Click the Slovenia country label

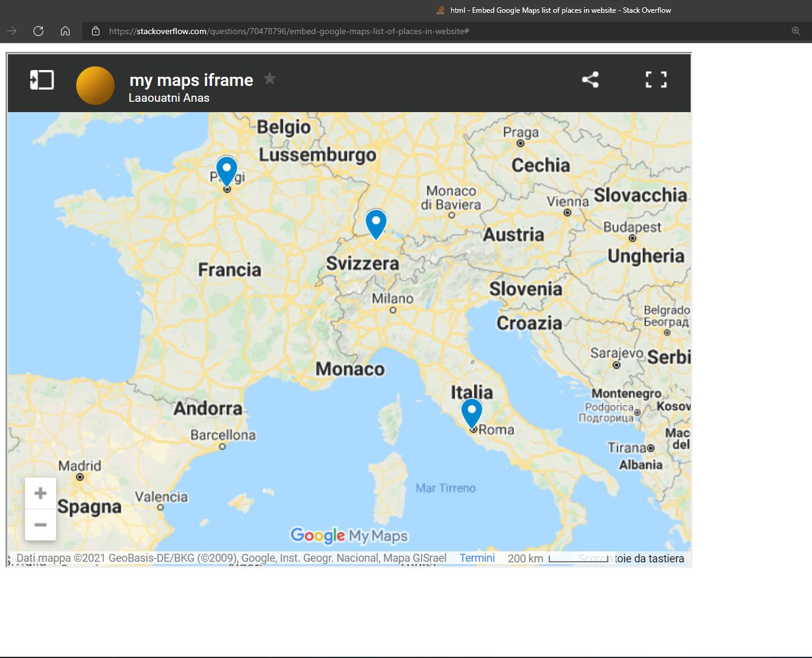point(525,289)
